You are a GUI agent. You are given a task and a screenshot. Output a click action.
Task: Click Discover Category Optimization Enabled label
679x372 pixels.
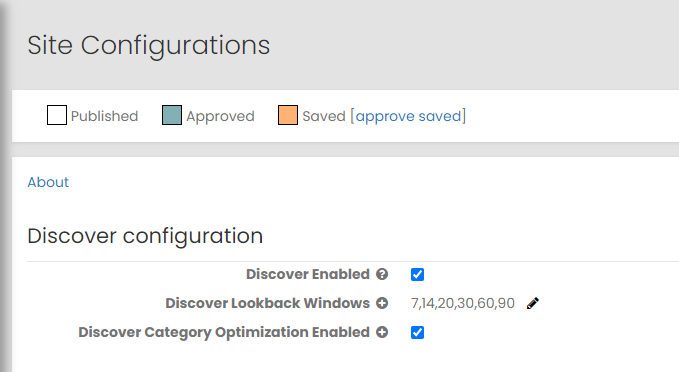click(x=224, y=332)
